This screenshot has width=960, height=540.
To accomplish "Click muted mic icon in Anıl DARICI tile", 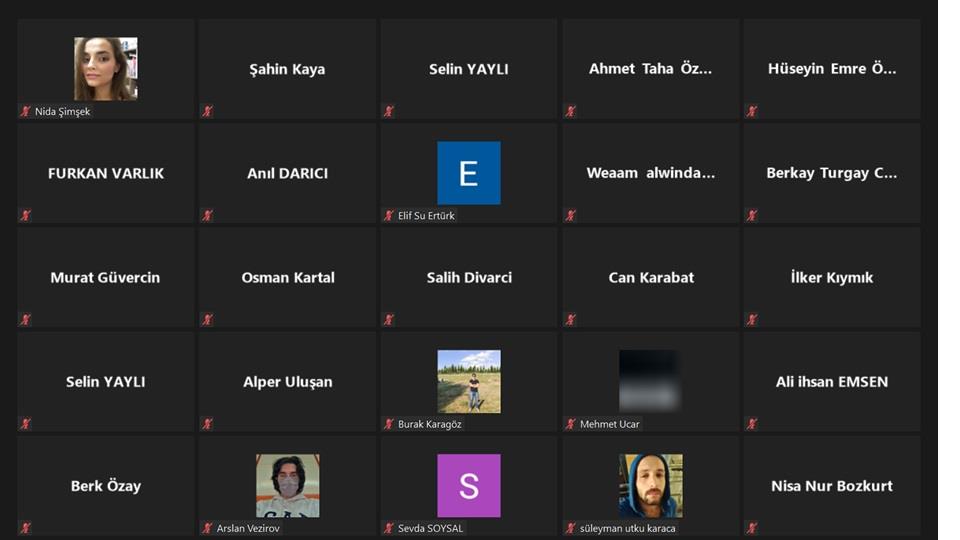I will click(x=208, y=216).
